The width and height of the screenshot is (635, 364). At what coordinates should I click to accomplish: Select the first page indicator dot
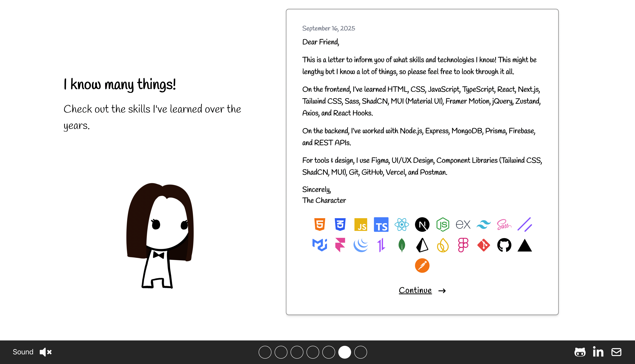click(265, 352)
